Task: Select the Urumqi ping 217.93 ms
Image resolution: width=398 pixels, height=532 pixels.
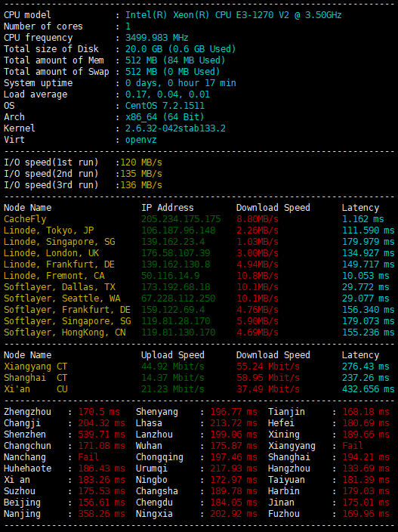Action: click(x=233, y=469)
